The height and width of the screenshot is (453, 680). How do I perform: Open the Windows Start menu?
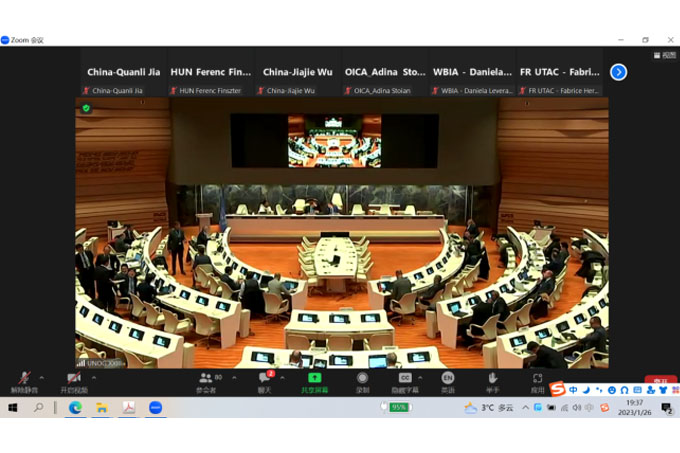pyautogui.click(x=13, y=407)
